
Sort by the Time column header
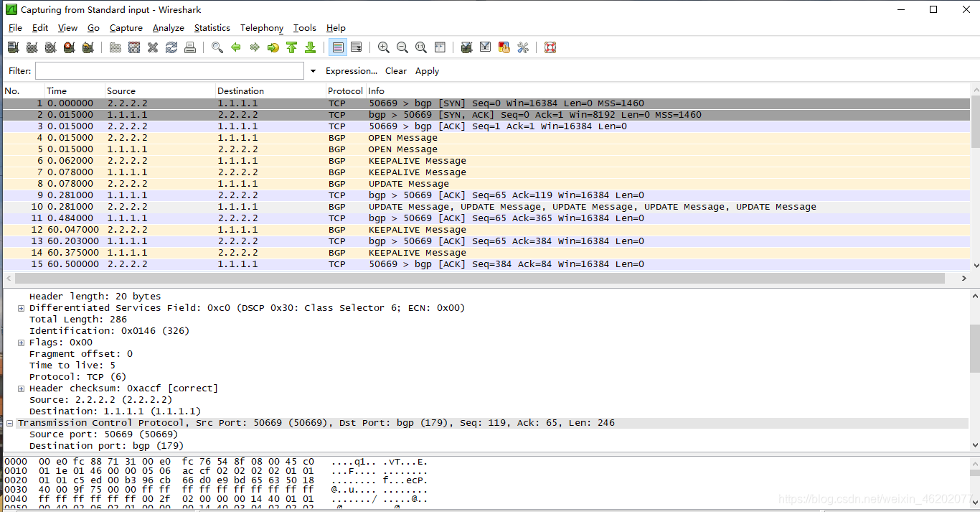click(x=75, y=91)
